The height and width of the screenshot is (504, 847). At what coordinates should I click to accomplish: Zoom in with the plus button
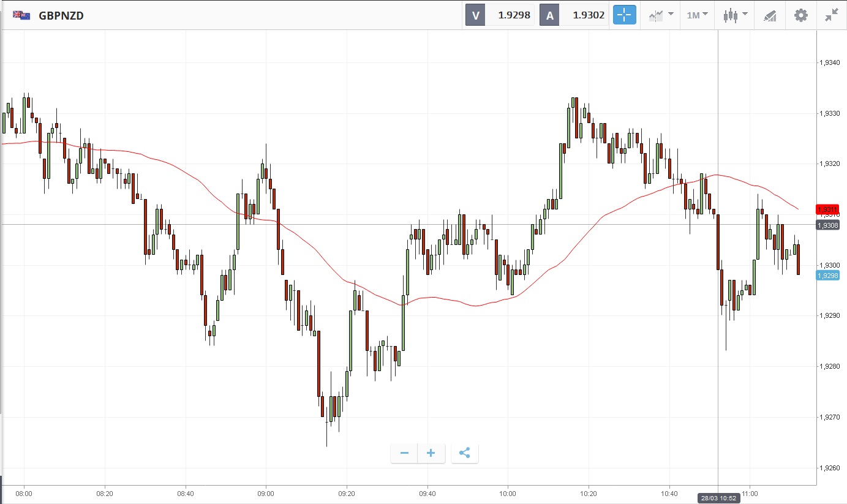click(x=431, y=453)
